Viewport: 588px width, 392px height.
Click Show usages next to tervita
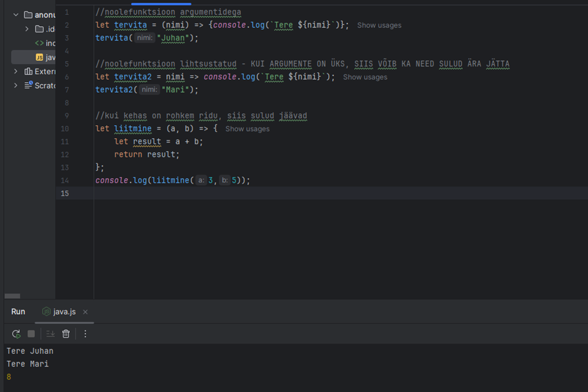coord(379,26)
